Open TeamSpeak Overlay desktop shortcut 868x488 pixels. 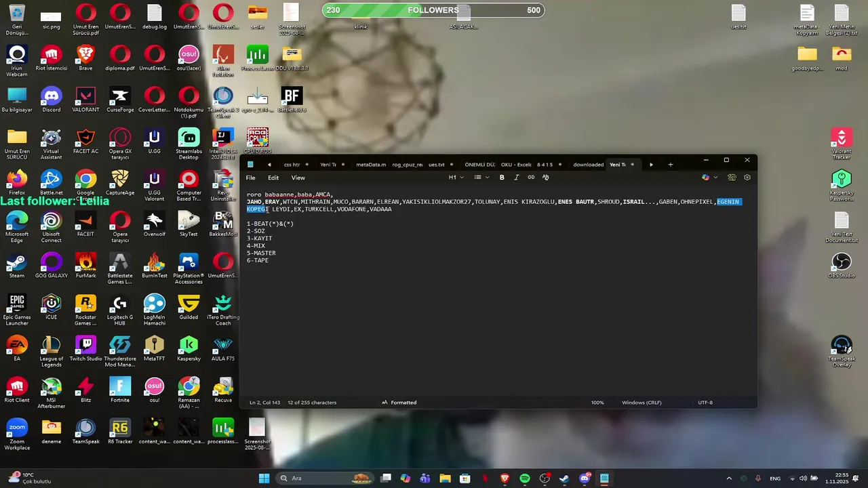click(842, 352)
